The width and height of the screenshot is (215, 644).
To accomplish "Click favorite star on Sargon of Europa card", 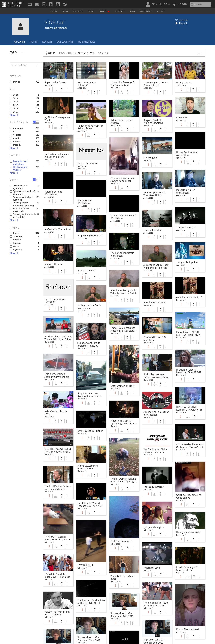I will click(x=61, y=270).
